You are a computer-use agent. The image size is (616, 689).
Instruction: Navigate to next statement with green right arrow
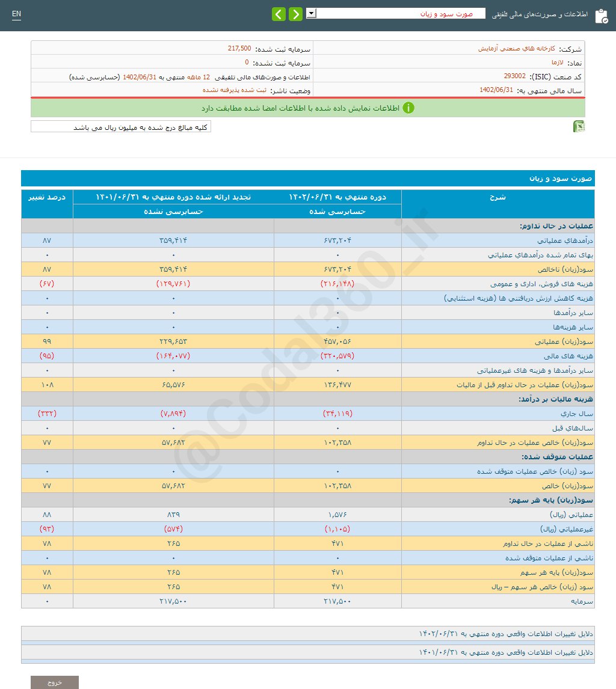pos(295,13)
